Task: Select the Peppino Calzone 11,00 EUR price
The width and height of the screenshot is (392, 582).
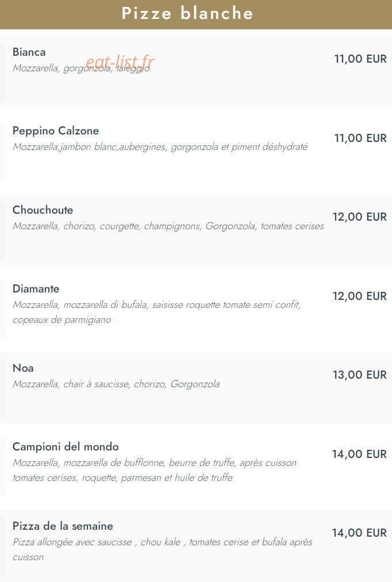Action: (360, 138)
